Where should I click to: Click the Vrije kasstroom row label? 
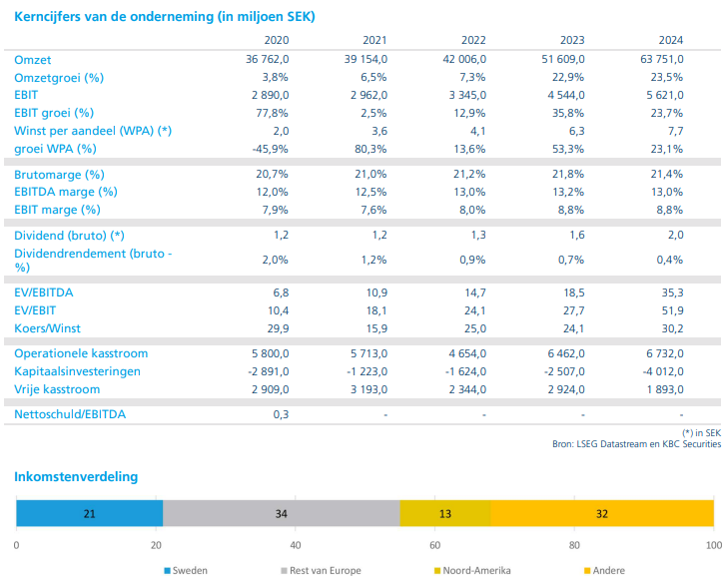[57, 388]
